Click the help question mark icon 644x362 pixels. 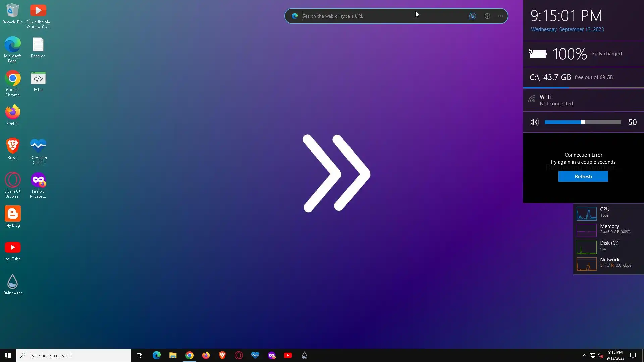coord(487,16)
